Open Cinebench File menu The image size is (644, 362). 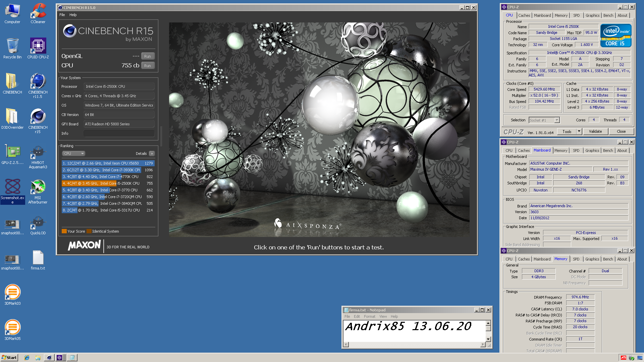click(x=62, y=15)
